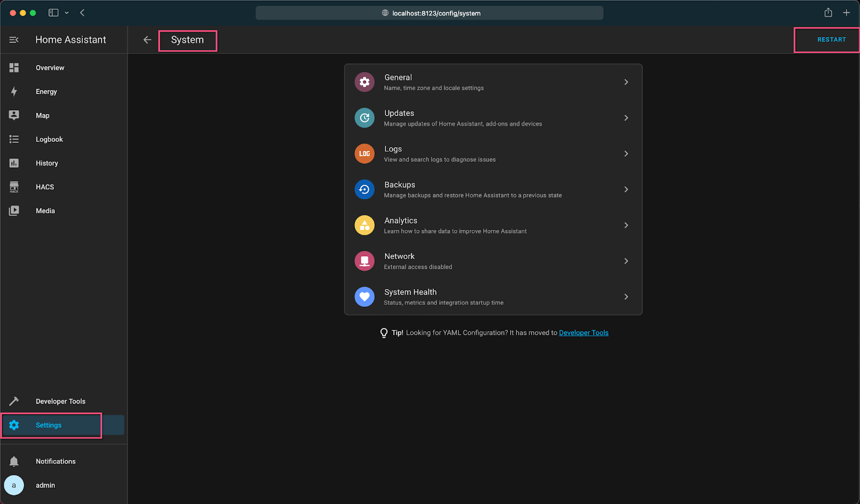Click 'Manage backups and restore' description
860x504 pixels.
point(473,196)
